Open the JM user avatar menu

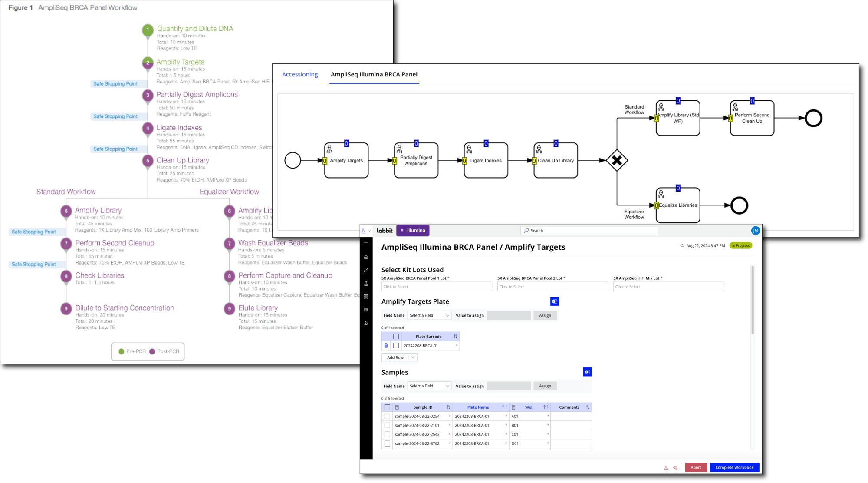(x=755, y=231)
